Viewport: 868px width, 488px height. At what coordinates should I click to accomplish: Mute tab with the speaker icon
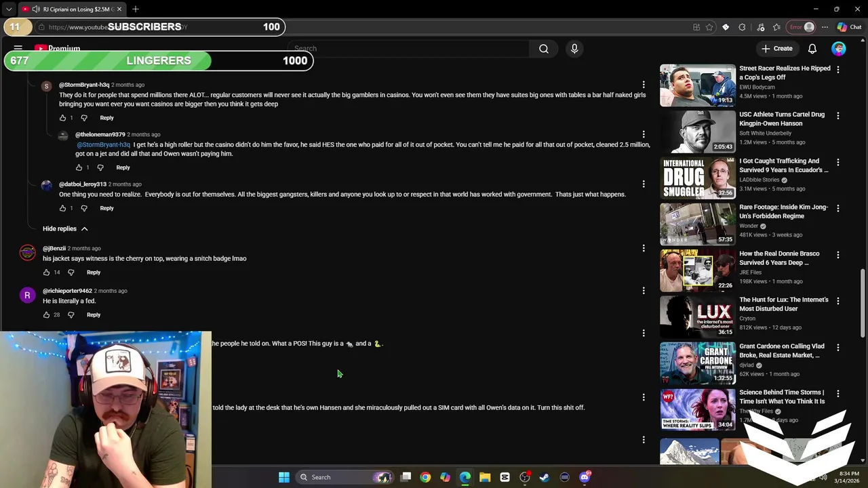[35, 9]
